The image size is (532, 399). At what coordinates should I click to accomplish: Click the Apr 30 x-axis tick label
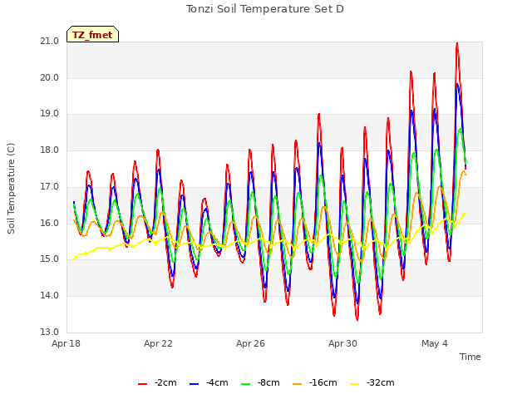342,343
